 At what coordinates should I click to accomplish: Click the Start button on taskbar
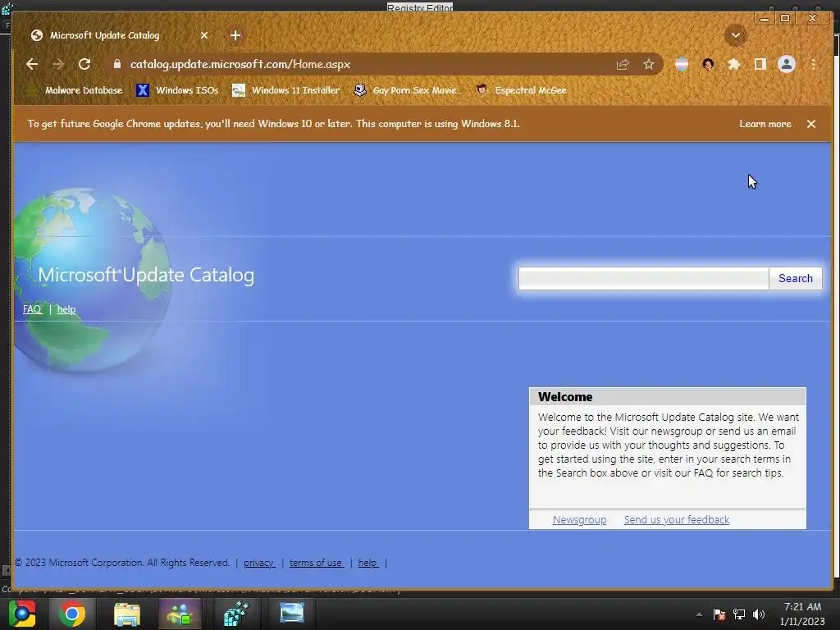tap(22, 614)
